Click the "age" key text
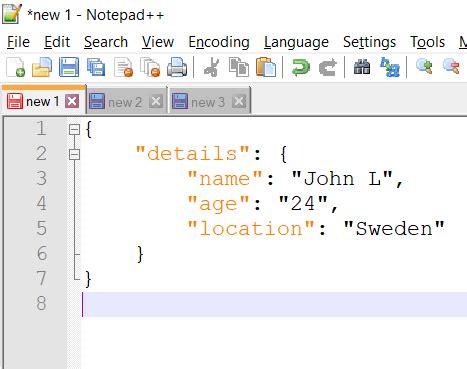Image resolution: width=467 pixels, height=369 pixels. pyautogui.click(x=218, y=204)
